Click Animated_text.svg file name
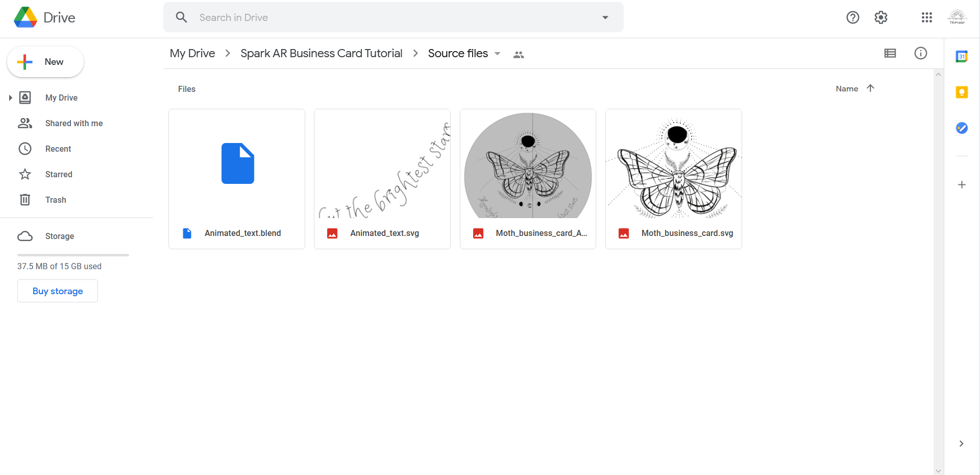 [384, 233]
